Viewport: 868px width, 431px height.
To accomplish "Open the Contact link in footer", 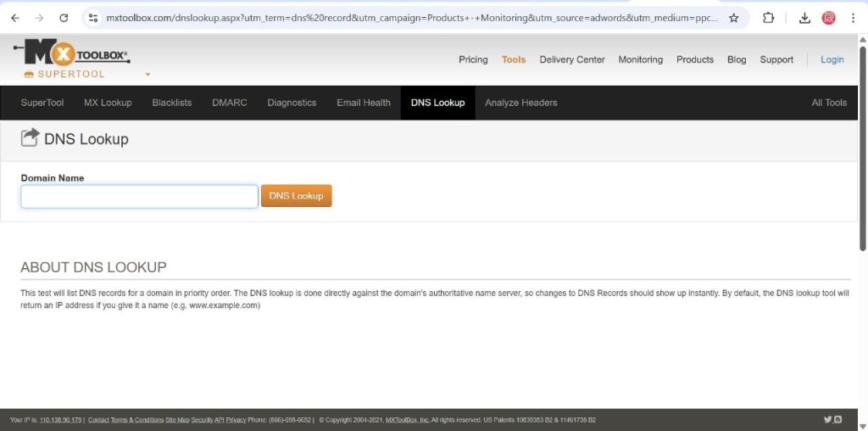I will [98, 420].
